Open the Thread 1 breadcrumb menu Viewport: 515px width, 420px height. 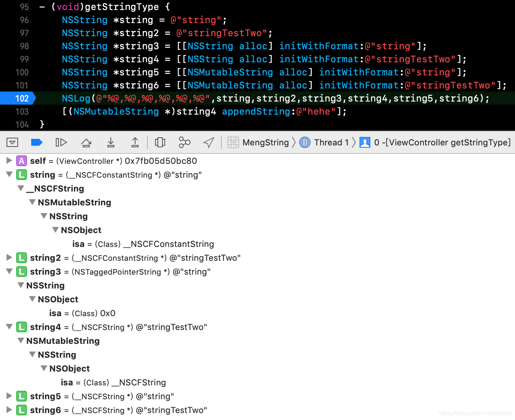coord(331,142)
